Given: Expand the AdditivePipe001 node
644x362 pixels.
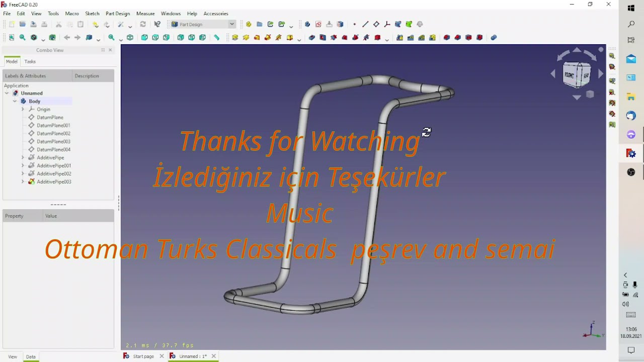Looking at the screenshot, I should 23,165.
